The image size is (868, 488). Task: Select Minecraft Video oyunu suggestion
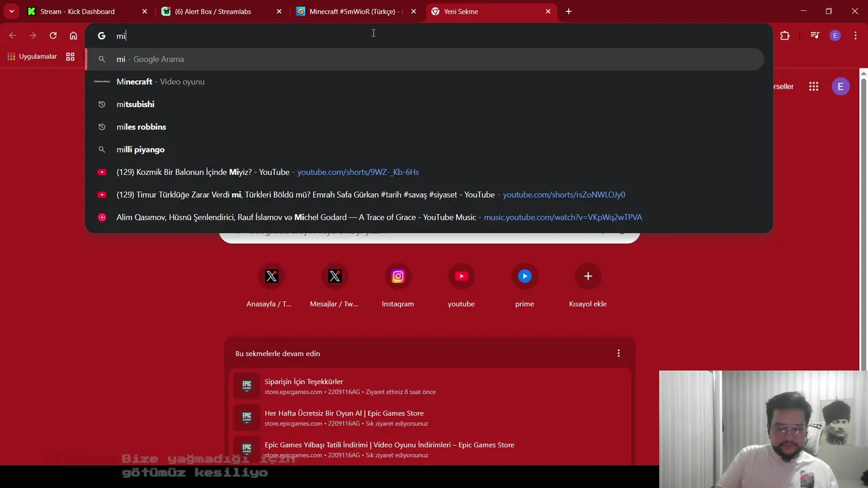(425, 81)
